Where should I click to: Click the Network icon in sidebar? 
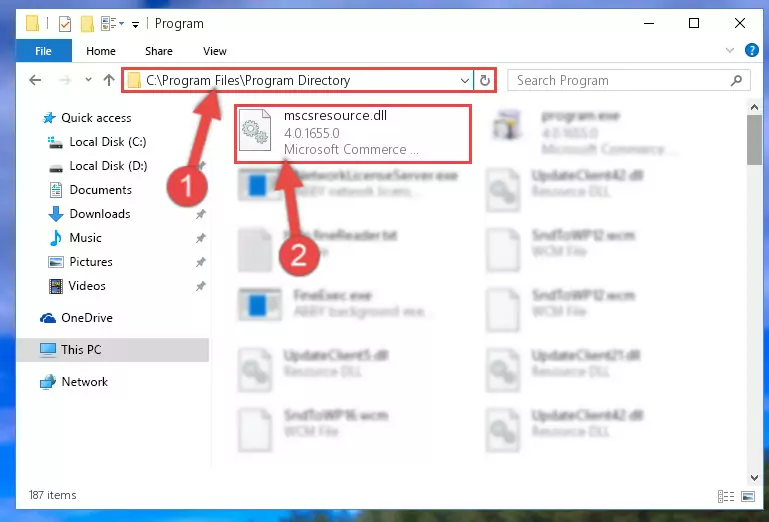tap(48, 382)
